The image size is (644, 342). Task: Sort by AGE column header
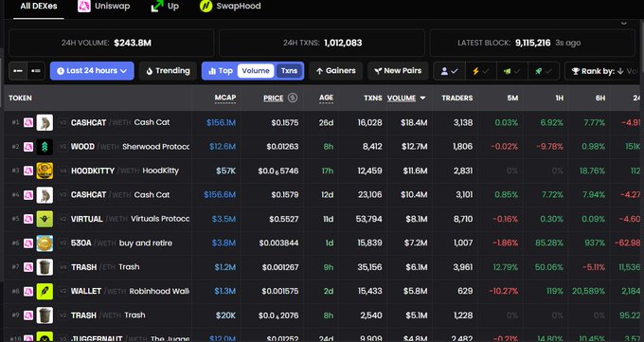coord(326,98)
